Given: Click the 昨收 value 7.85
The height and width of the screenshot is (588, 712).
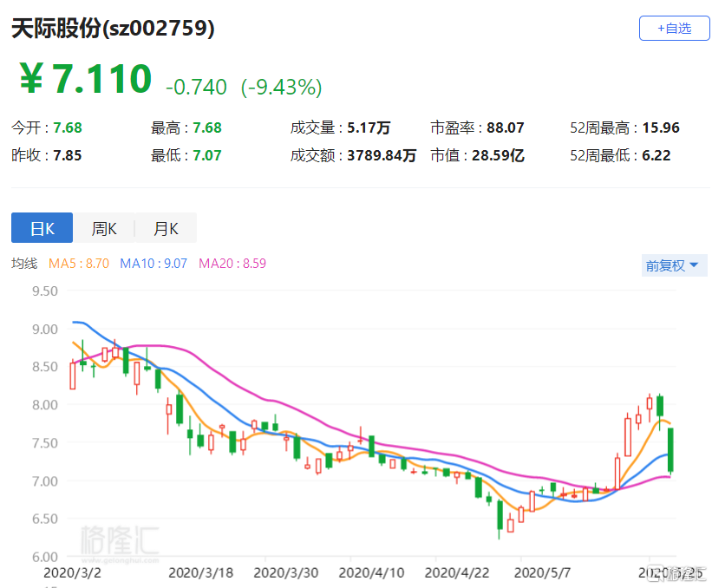Looking at the screenshot, I should [68, 155].
